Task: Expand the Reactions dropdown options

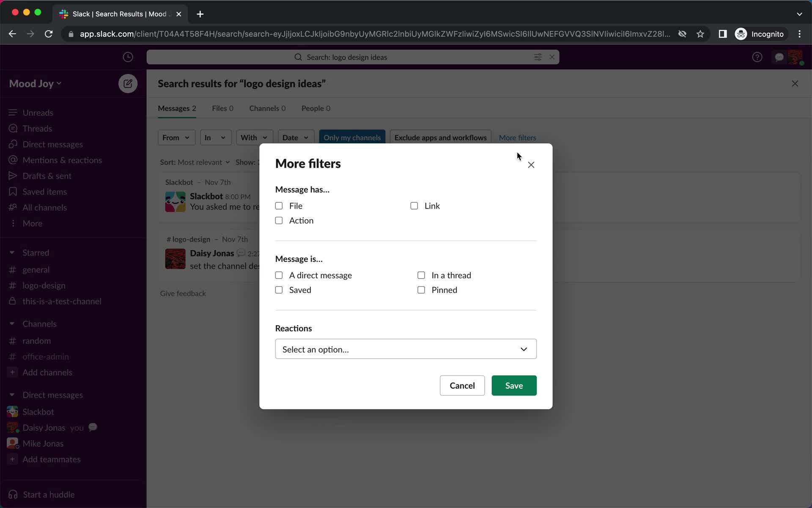Action: (x=406, y=349)
